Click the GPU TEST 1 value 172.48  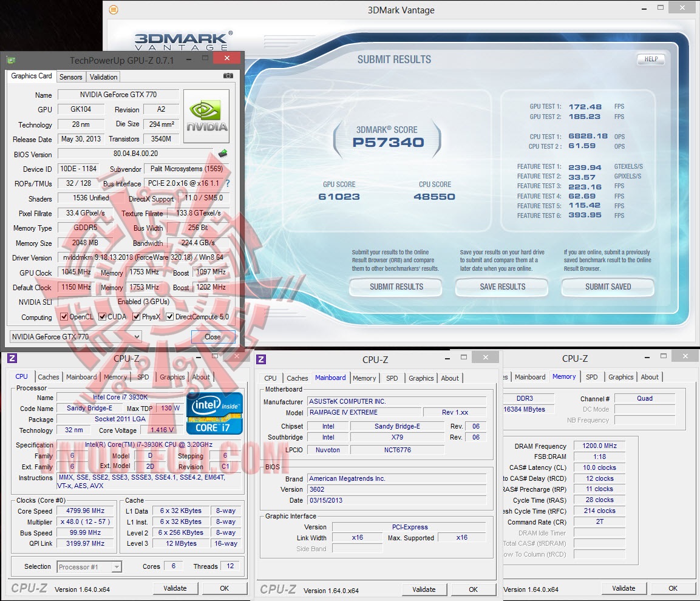click(x=585, y=107)
